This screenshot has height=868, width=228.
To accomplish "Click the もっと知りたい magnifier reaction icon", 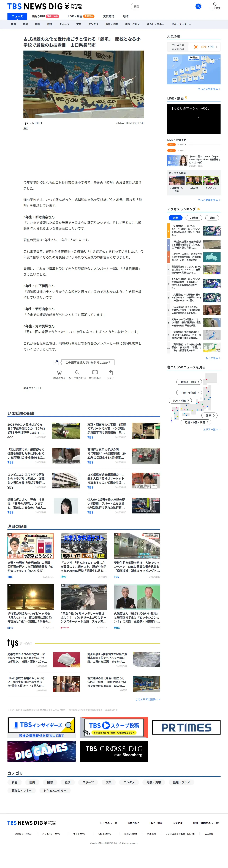I will pos(77,372).
